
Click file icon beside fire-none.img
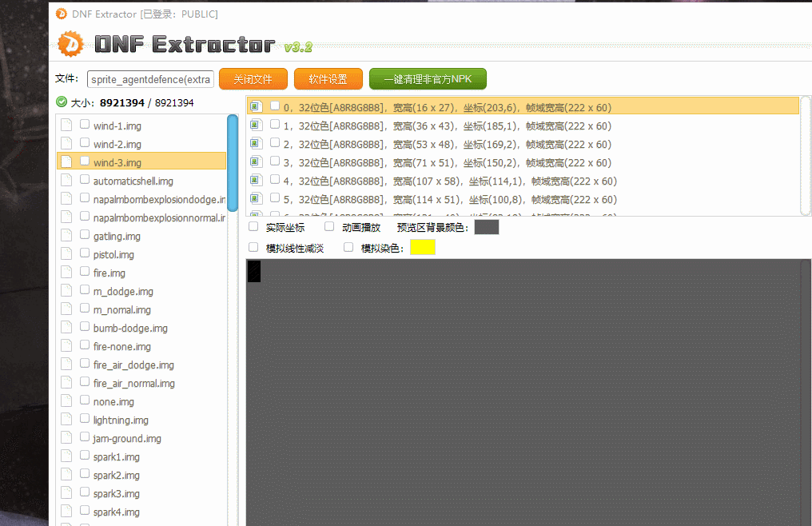(x=66, y=346)
